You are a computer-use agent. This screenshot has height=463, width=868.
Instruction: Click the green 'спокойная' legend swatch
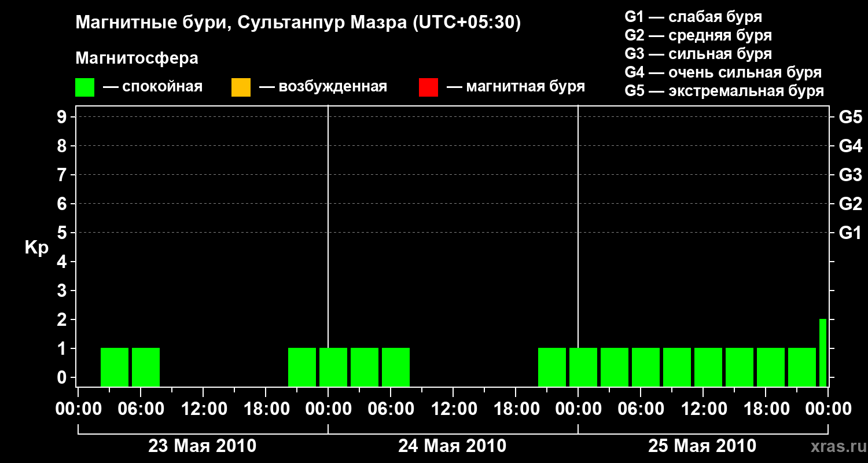[85, 87]
